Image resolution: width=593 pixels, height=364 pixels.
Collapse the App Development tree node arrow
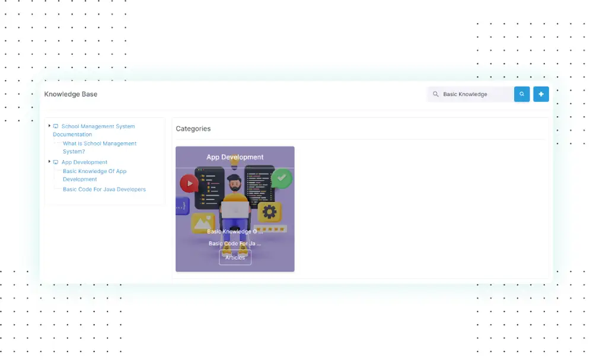50,161
